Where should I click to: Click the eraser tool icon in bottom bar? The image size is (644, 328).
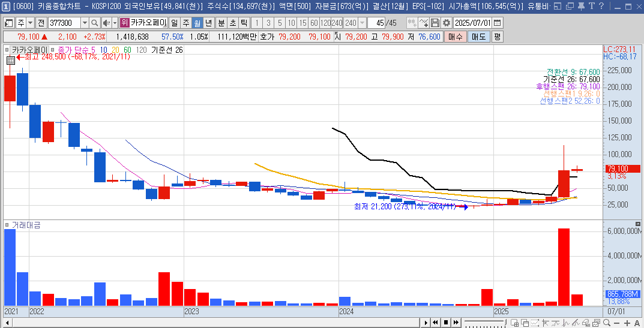coord(586,323)
